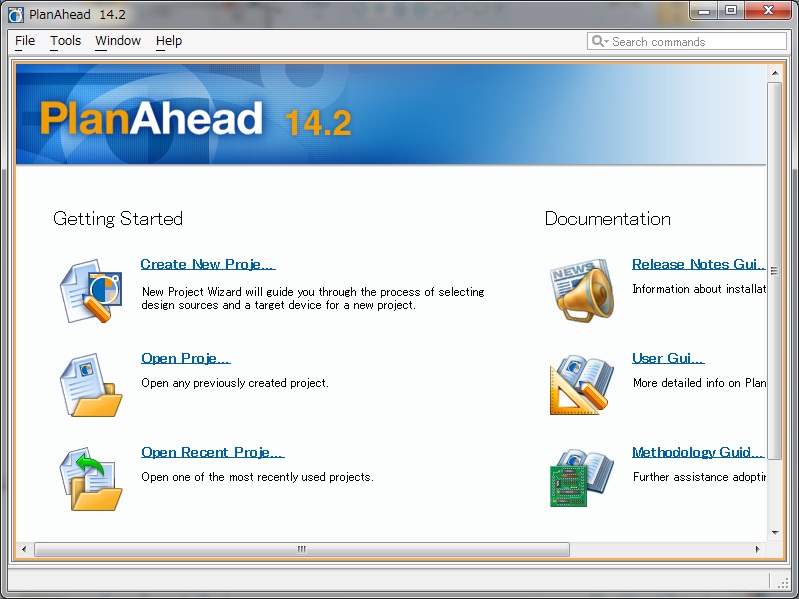Click the resize grip in status bar corner
The width and height of the screenshot is (799, 599).
[782, 582]
